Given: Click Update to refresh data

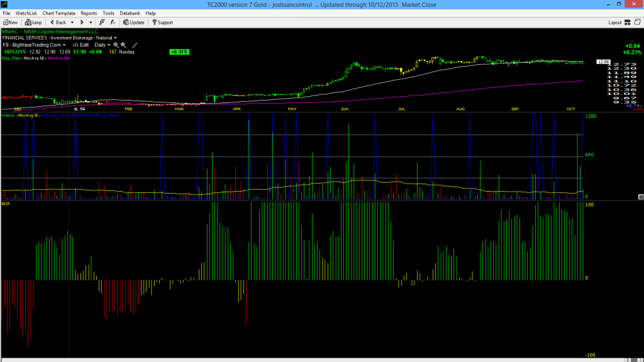Looking at the screenshot, I should coord(134,23).
